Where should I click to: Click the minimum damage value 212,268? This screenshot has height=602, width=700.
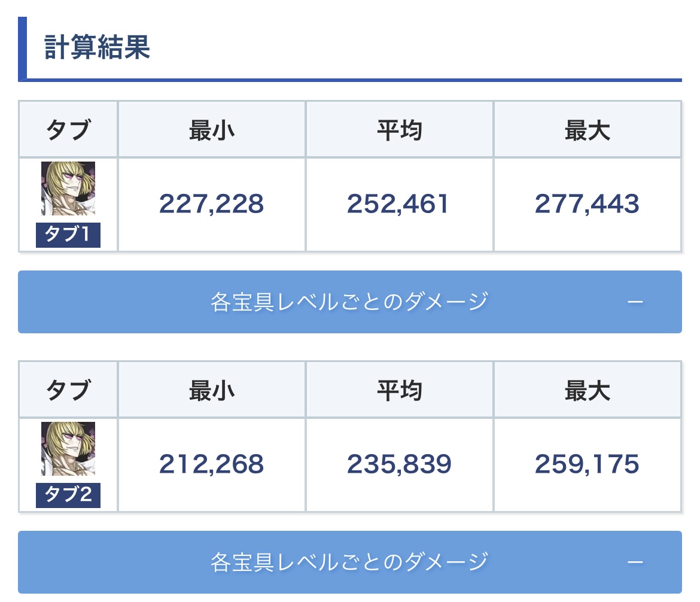[x=212, y=464]
